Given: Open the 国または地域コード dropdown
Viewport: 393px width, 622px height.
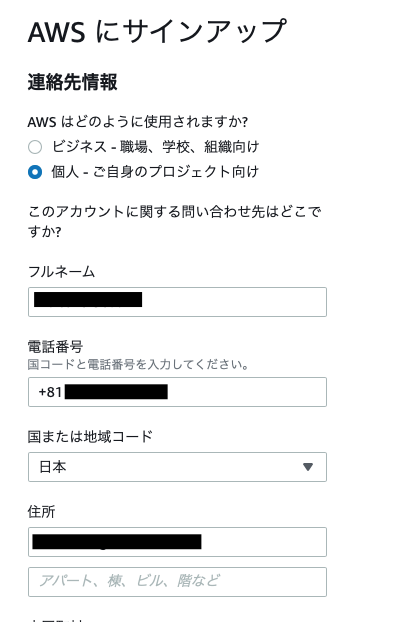Looking at the screenshot, I should coord(177,467).
